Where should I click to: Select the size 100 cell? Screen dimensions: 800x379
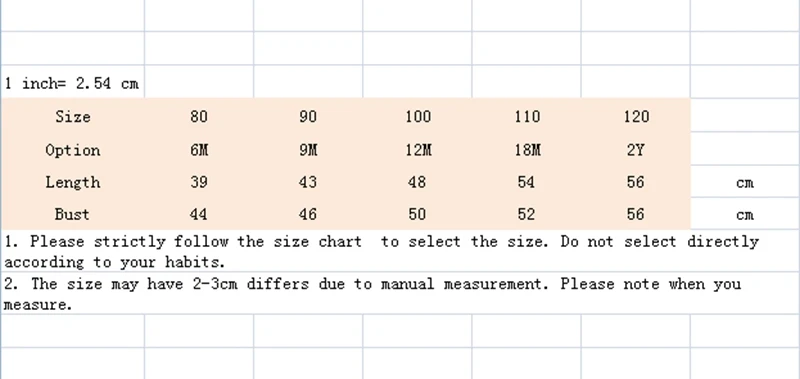(418, 117)
